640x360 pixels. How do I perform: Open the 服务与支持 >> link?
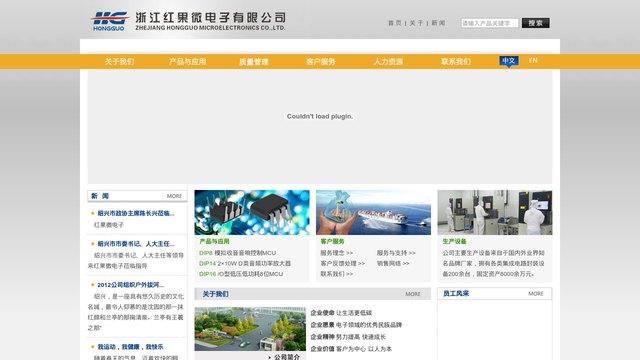tap(396, 253)
